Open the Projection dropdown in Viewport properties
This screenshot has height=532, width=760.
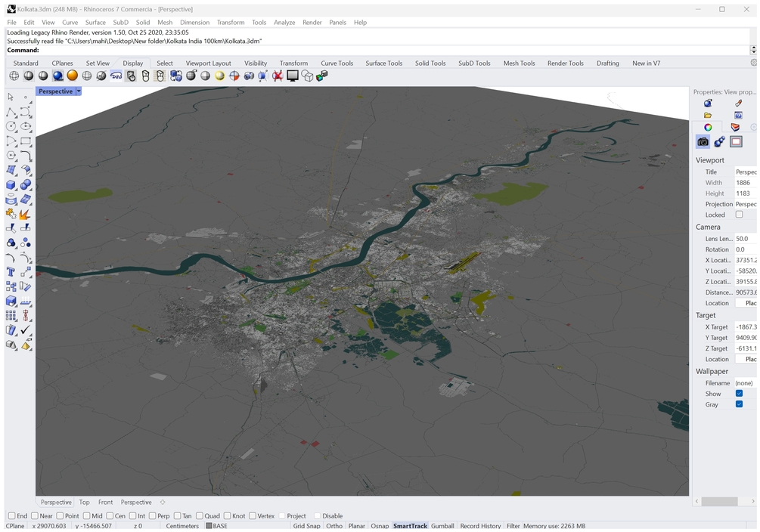pyautogui.click(x=746, y=204)
